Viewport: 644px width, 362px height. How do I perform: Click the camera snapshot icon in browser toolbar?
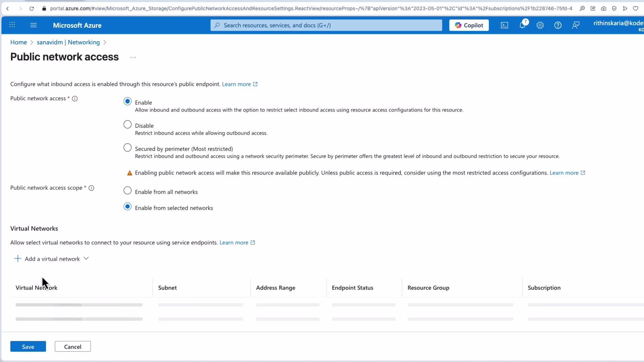604,8
